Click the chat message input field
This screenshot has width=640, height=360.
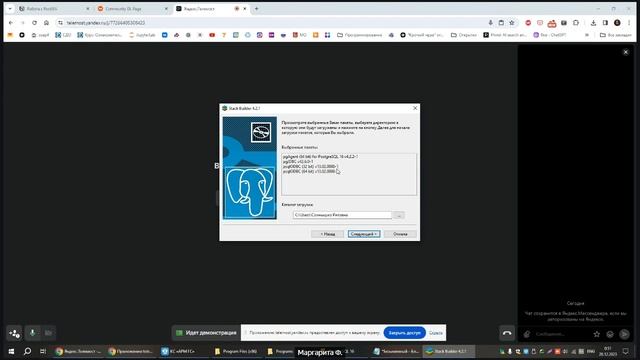[561, 334]
